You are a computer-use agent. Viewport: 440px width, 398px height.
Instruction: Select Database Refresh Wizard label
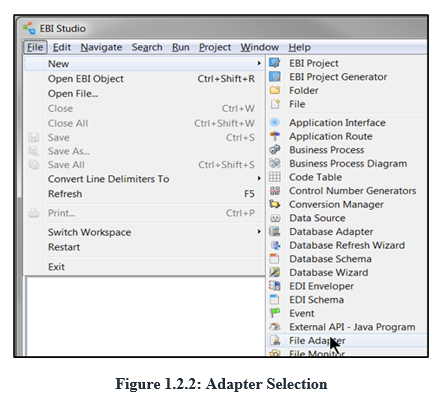click(347, 245)
